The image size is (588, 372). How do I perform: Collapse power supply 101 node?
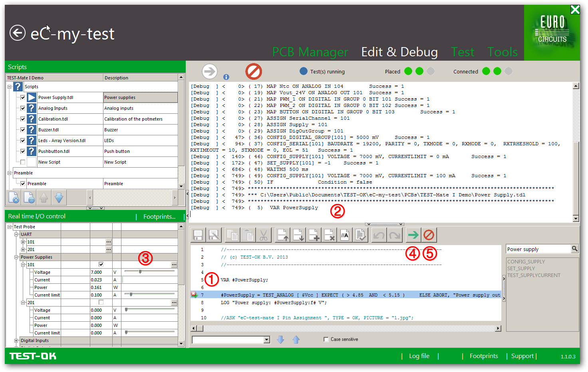coord(23,265)
